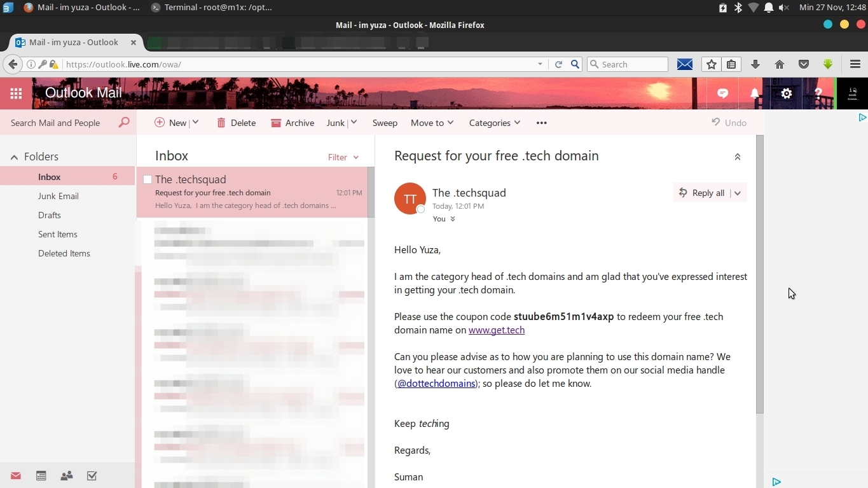Viewport: 868px width, 488px height.
Task: Open the Sweep command
Action: click(385, 123)
